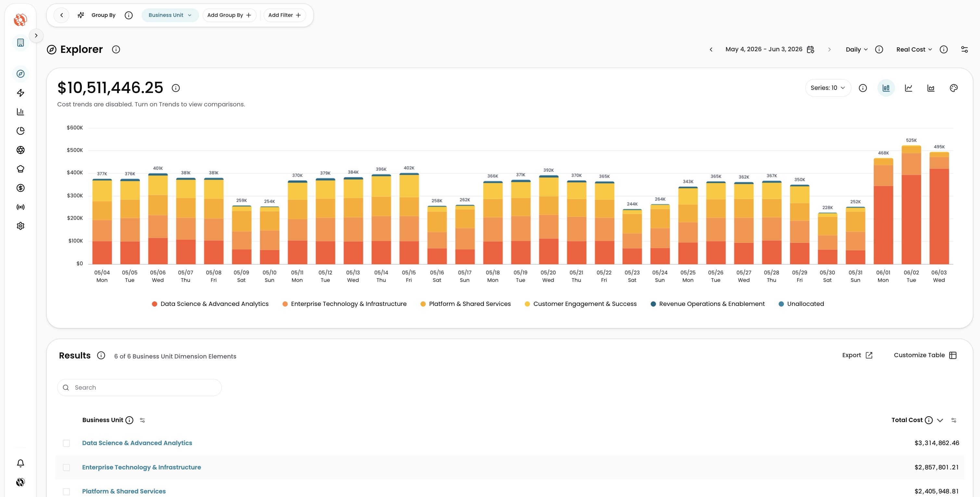Open the pie chart sidebar icon
Image resolution: width=980 pixels, height=497 pixels.
tap(20, 131)
